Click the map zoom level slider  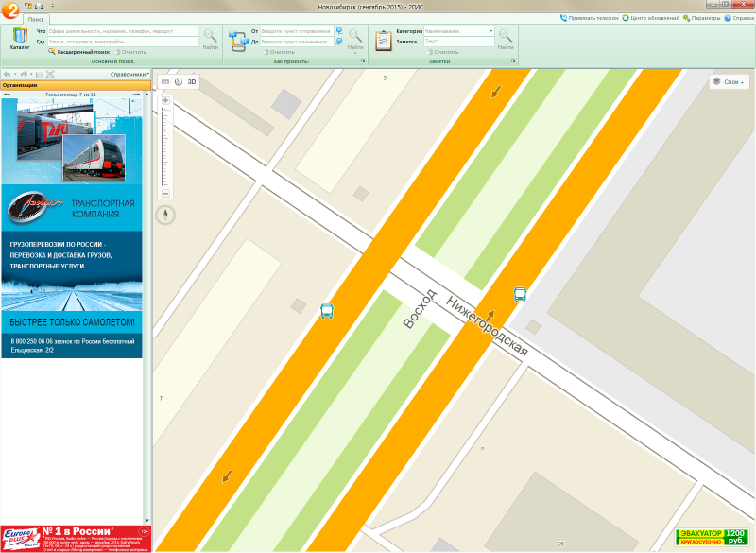[165, 147]
